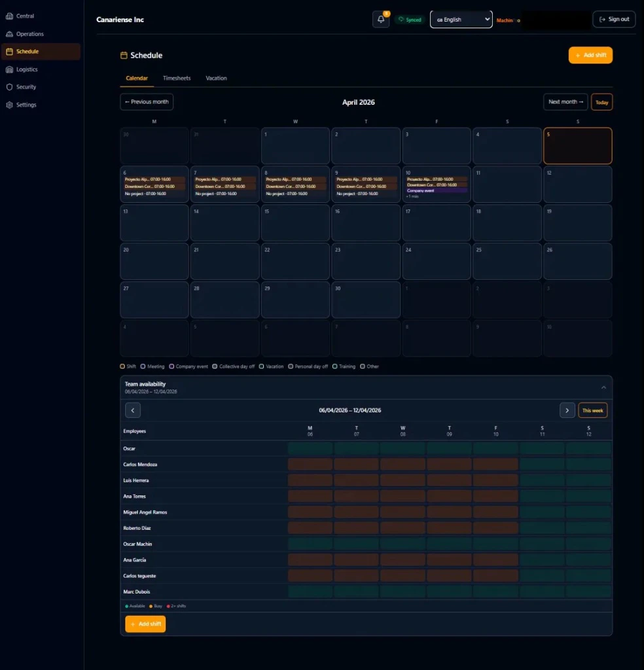Click the Add shift button
The width and height of the screenshot is (644, 670).
tap(590, 55)
